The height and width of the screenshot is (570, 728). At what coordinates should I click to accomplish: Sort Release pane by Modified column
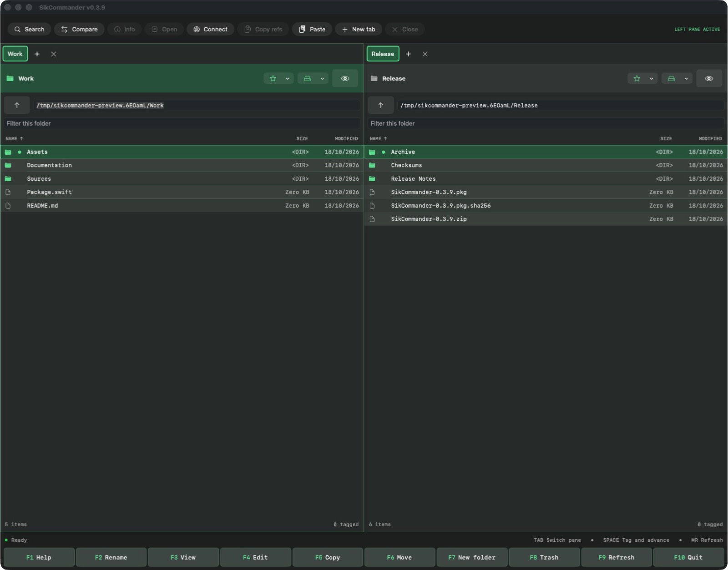710,138
